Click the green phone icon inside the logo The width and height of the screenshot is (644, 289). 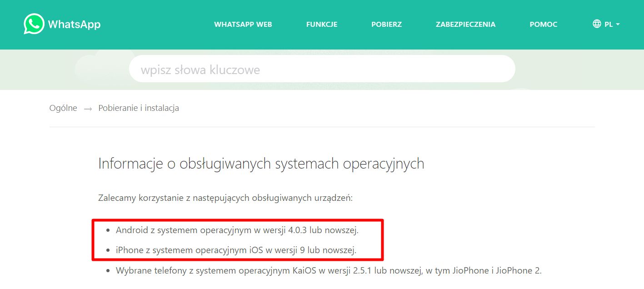[x=33, y=24]
